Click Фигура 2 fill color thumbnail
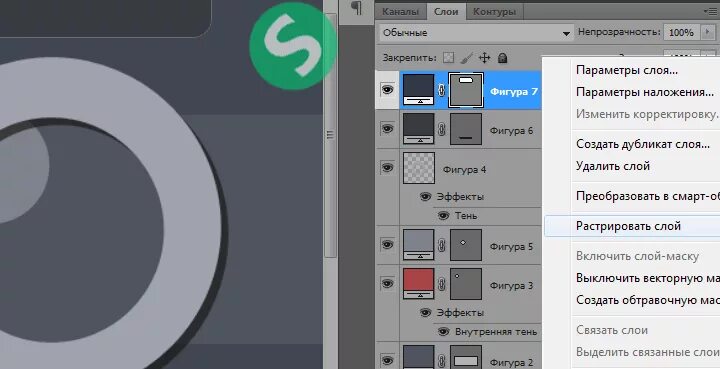The width and height of the screenshot is (720, 369). click(x=418, y=357)
